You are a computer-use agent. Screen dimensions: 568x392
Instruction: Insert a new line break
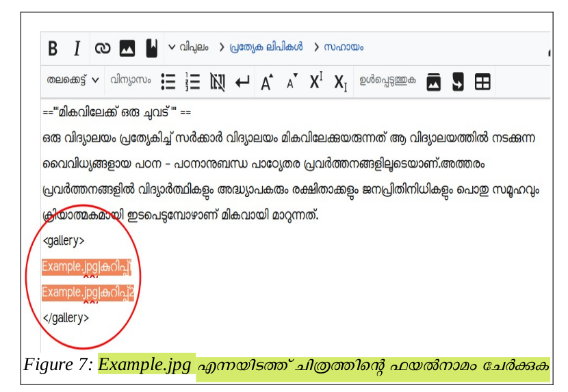click(x=242, y=82)
